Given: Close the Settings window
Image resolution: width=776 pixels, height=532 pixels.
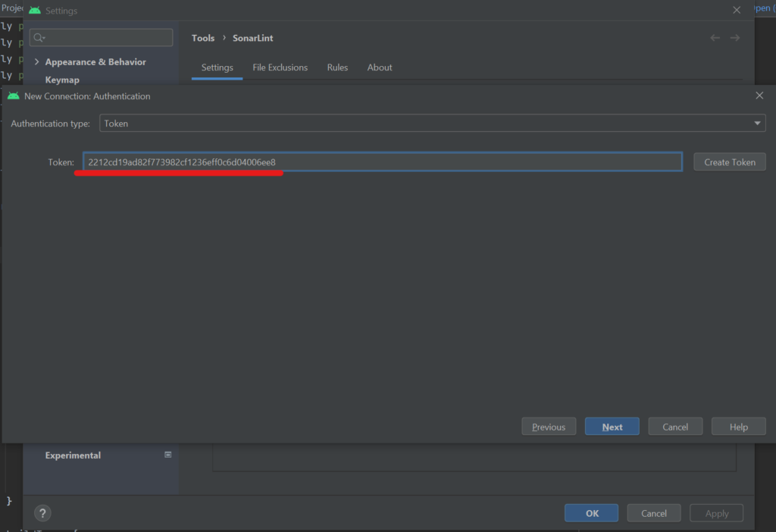Looking at the screenshot, I should (x=737, y=10).
